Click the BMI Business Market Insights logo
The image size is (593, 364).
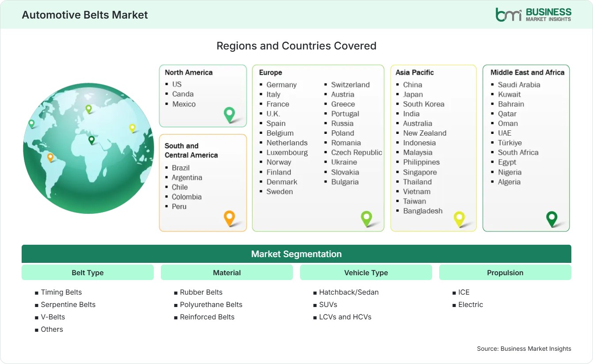click(x=533, y=14)
